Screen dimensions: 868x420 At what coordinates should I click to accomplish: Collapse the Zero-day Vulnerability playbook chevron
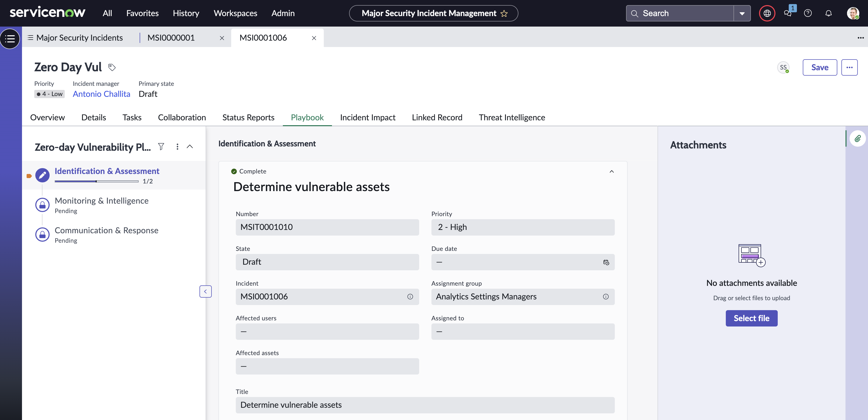[x=190, y=146]
